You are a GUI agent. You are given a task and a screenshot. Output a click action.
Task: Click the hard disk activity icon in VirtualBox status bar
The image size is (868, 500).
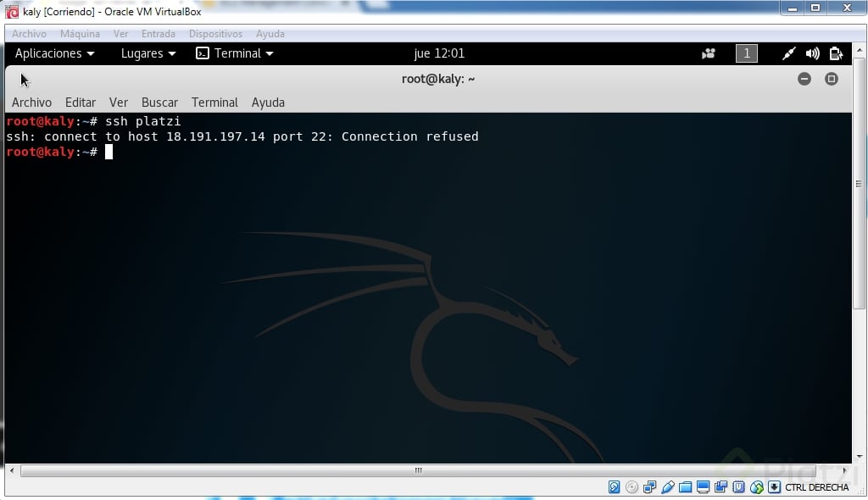coord(614,487)
